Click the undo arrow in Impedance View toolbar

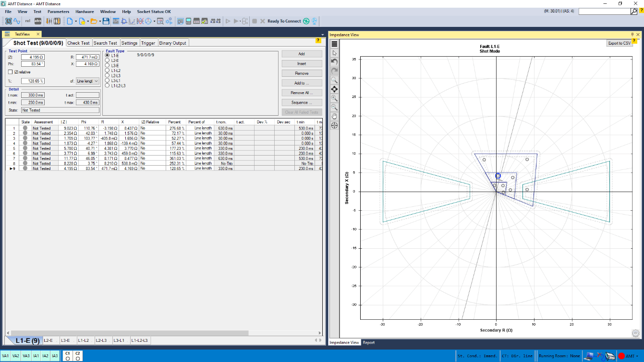(334, 62)
